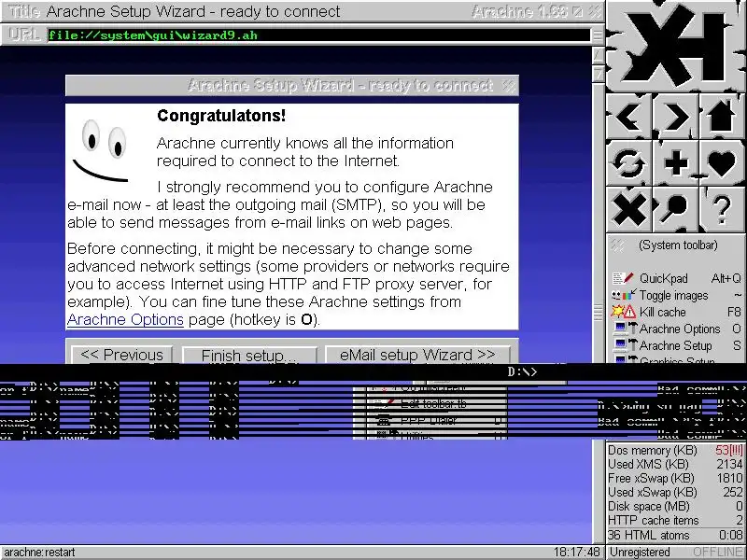This screenshot has width=747, height=560.
Task: Click the HTTP cache items status line
Action: point(675,521)
